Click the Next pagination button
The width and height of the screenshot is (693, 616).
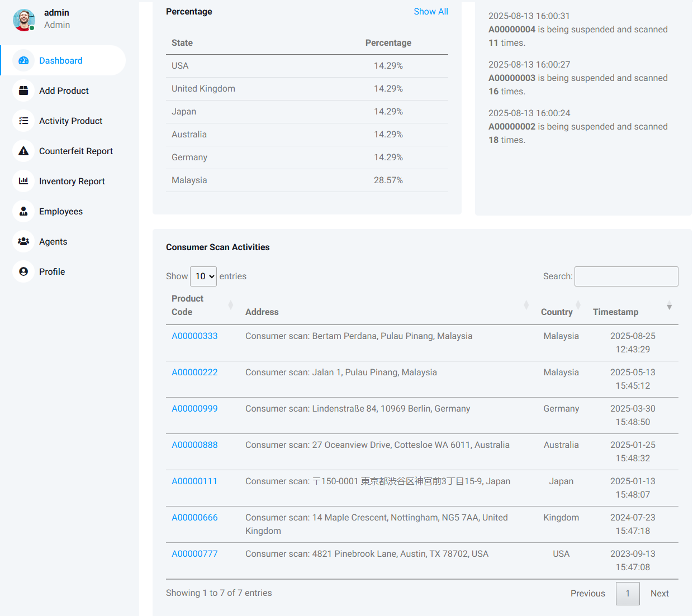pyautogui.click(x=659, y=594)
